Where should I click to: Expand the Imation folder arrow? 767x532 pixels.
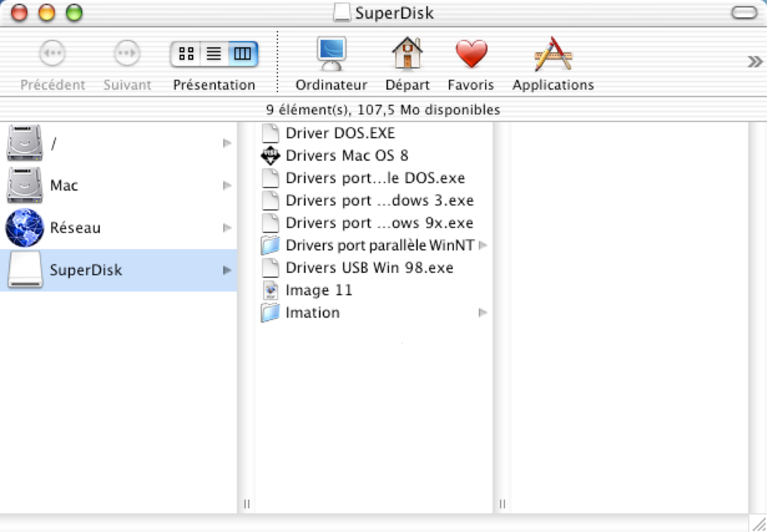click(482, 313)
